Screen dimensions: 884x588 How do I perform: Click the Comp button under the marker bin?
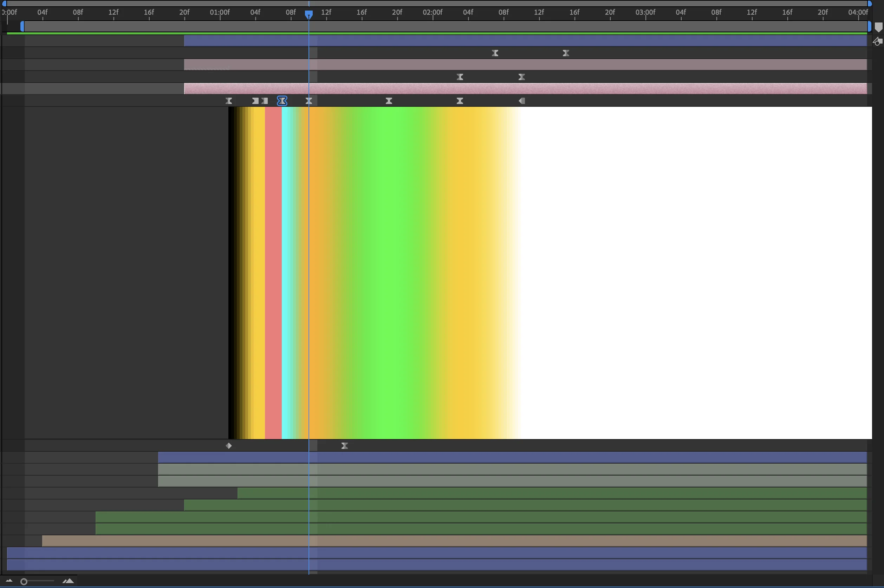pos(878,42)
